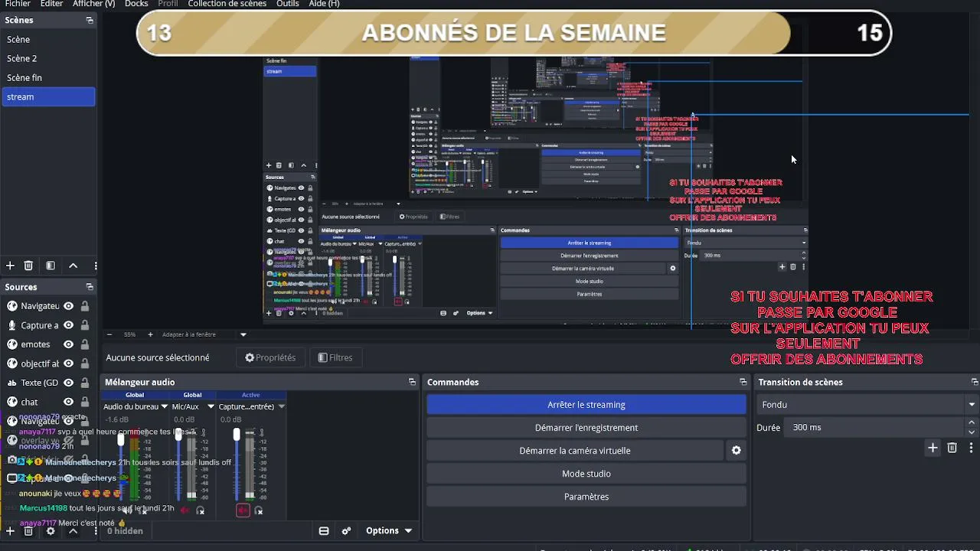The width and height of the screenshot is (980, 551).
Task: Toggle visibility of the emotes source
Action: pyautogui.click(x=68, y=344)
